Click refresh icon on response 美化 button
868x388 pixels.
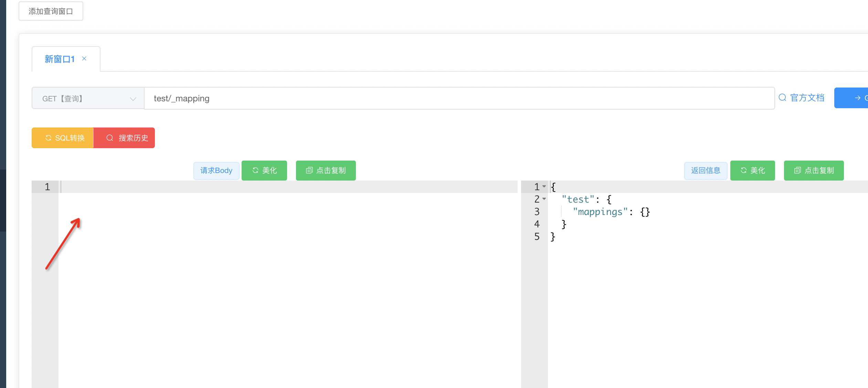click(x=744, y=170)
